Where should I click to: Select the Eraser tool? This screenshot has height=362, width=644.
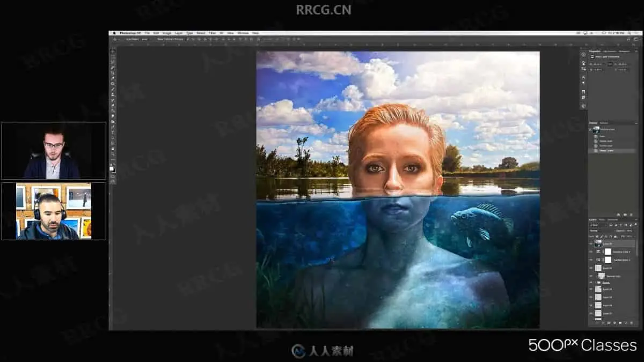click(x=113, y=106)
